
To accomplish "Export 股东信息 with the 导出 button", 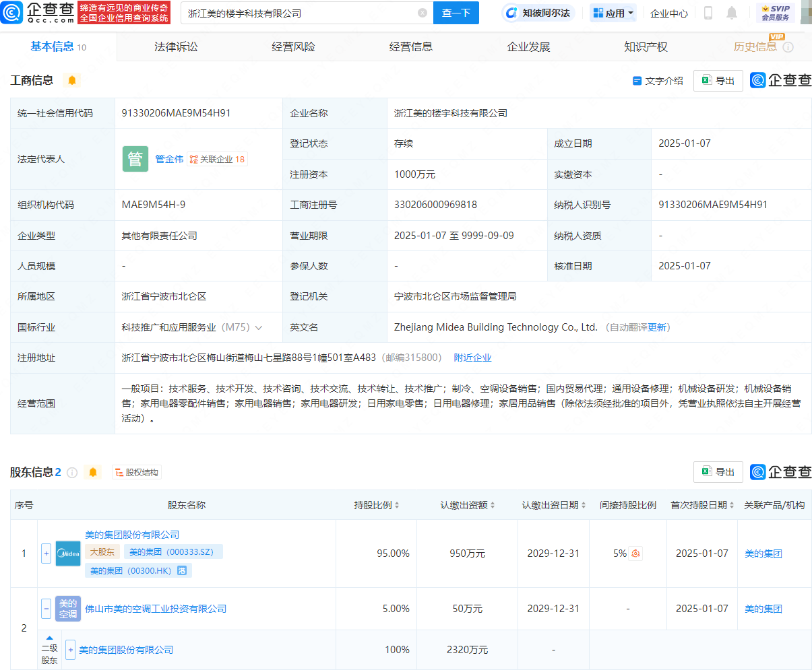I will tap(718, 472).
